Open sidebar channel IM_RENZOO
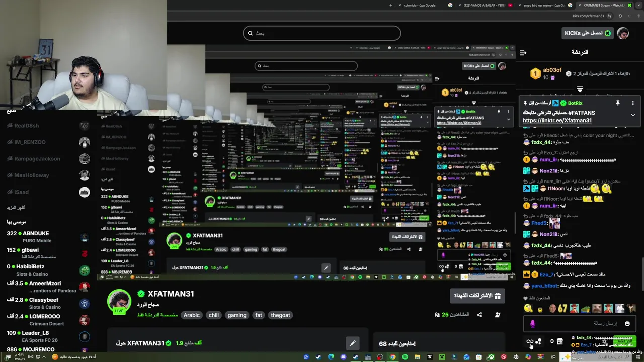Screen dimensions: 644x362 tap(48, 142)
